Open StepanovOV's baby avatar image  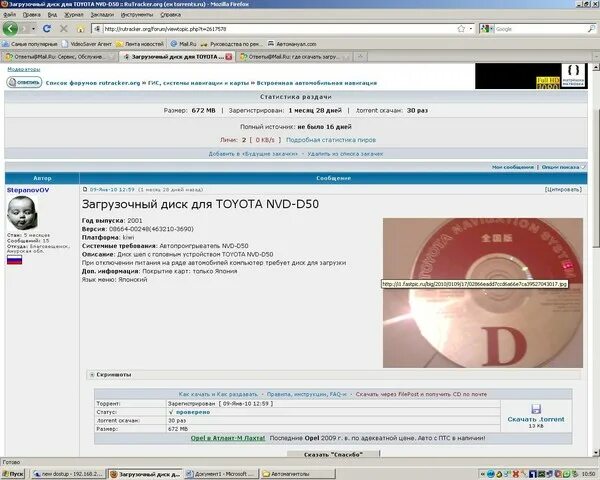(22, 213)
